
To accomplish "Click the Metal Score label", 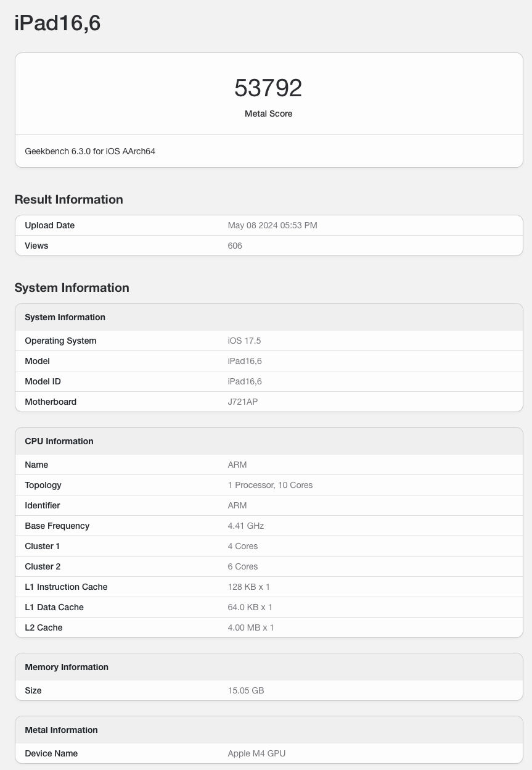I will coord(268,114).
